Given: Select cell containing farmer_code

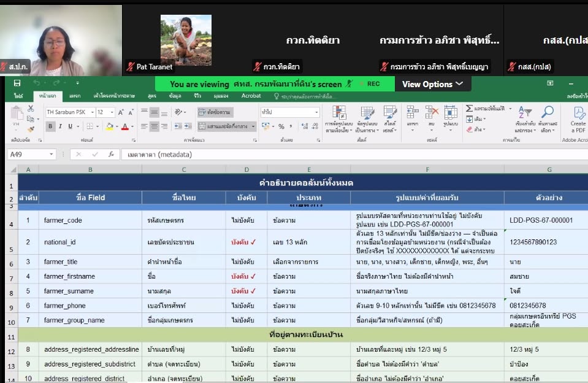Looking at the screenshot, I should pos(90,220).
